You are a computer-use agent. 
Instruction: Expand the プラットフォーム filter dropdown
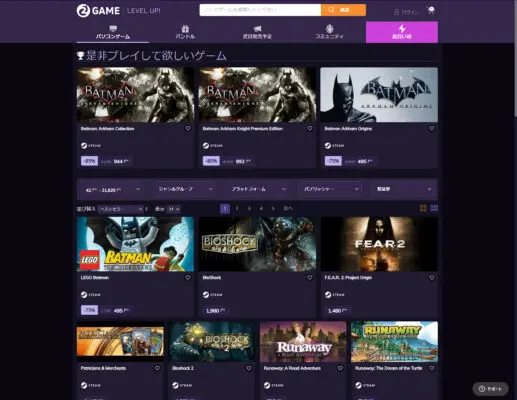(258, 189)
